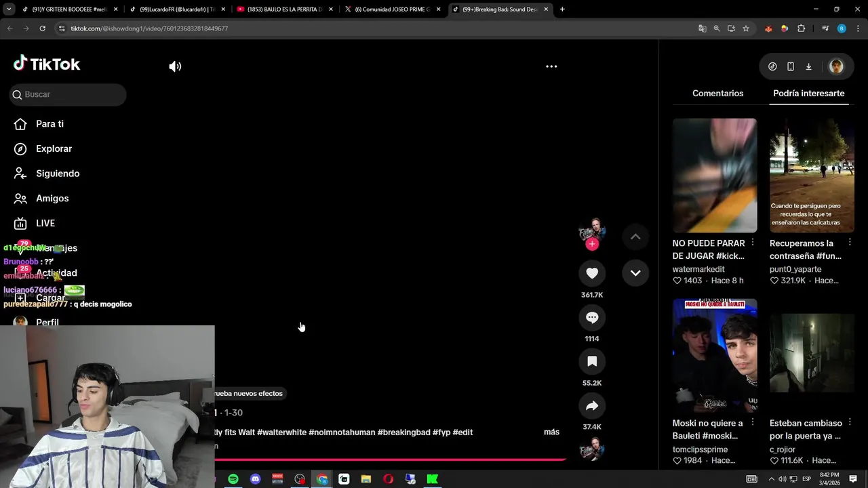Translate this page icon

[x=702, y=28]
